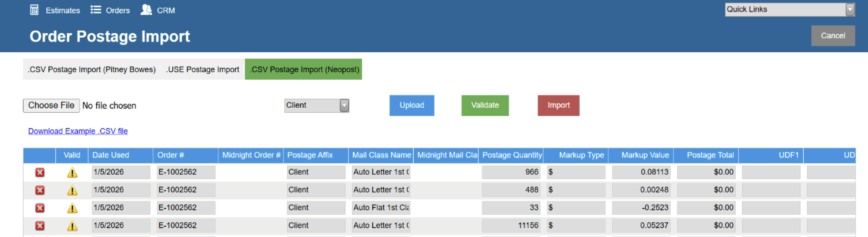Image resolution: width=868 pixels, height=237 pixels.
Task: Click Markup Value field showing 0.00248
Action: pyautogui.click(x=641, y=190)
